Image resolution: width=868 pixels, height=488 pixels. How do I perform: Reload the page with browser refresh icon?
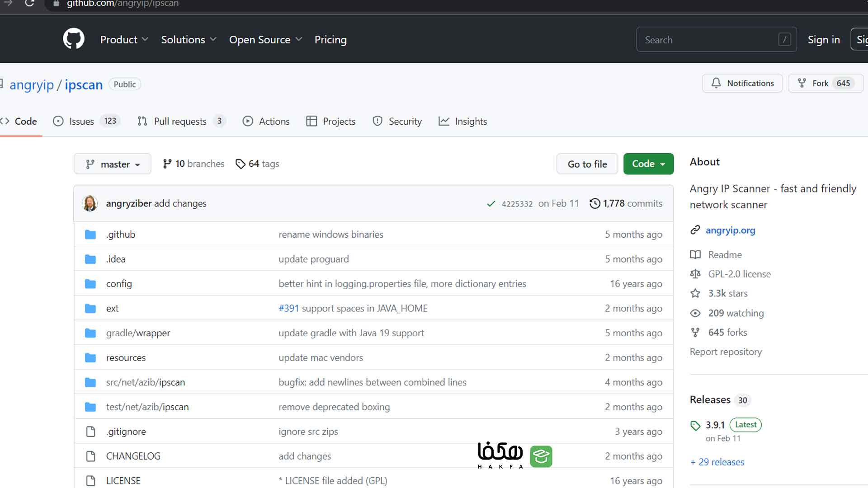(29, 4)
